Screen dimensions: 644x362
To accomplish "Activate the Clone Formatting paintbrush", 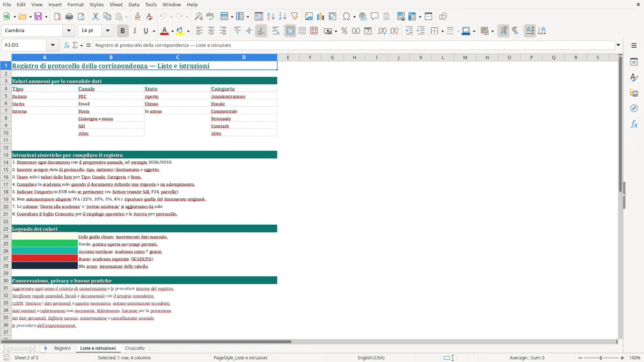I will (138, 17).
